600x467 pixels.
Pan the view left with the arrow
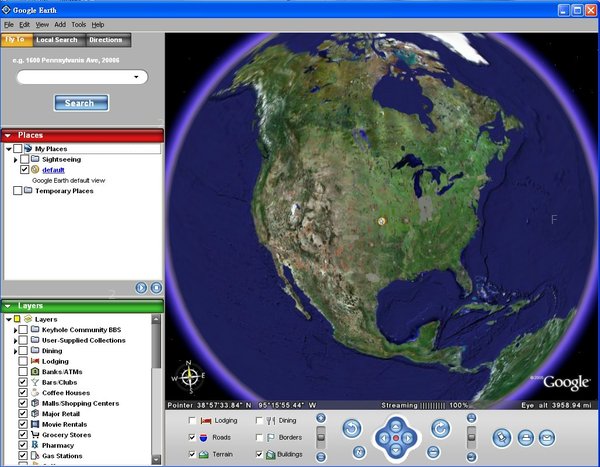coord(384,438)
